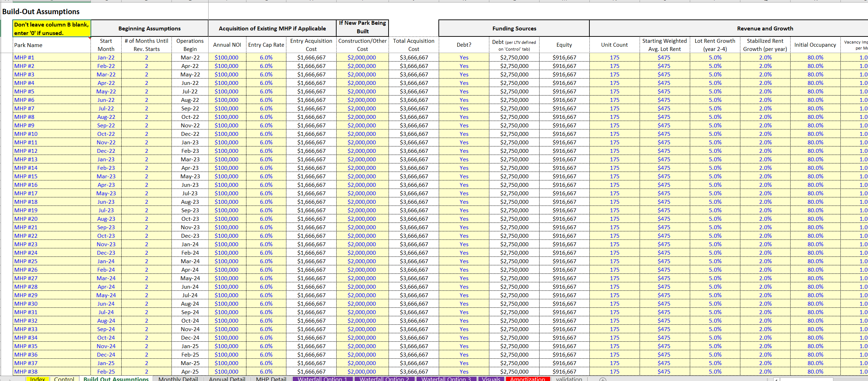Click the 80.0% occupancy for MHP #28
Viewport: 868px width, 381px height.
pos(815,287)
